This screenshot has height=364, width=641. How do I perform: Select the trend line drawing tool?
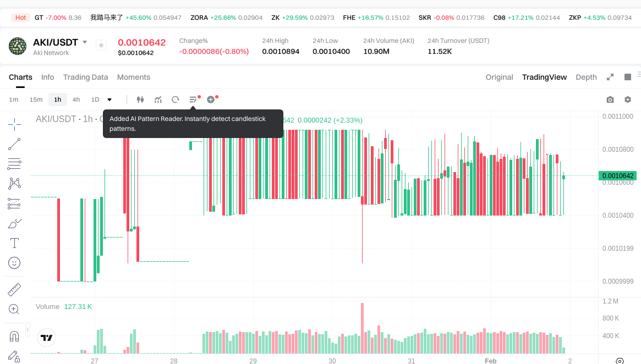coord(14,144)
